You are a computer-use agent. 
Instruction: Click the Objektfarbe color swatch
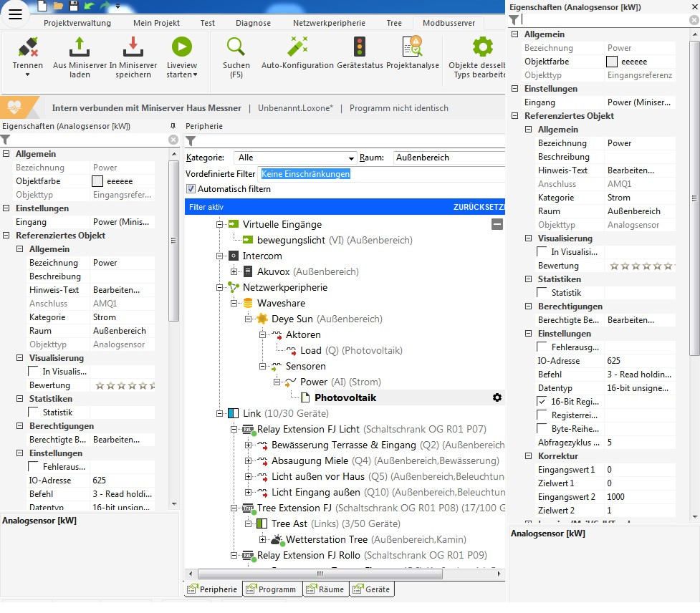click(x=612, y=62)
